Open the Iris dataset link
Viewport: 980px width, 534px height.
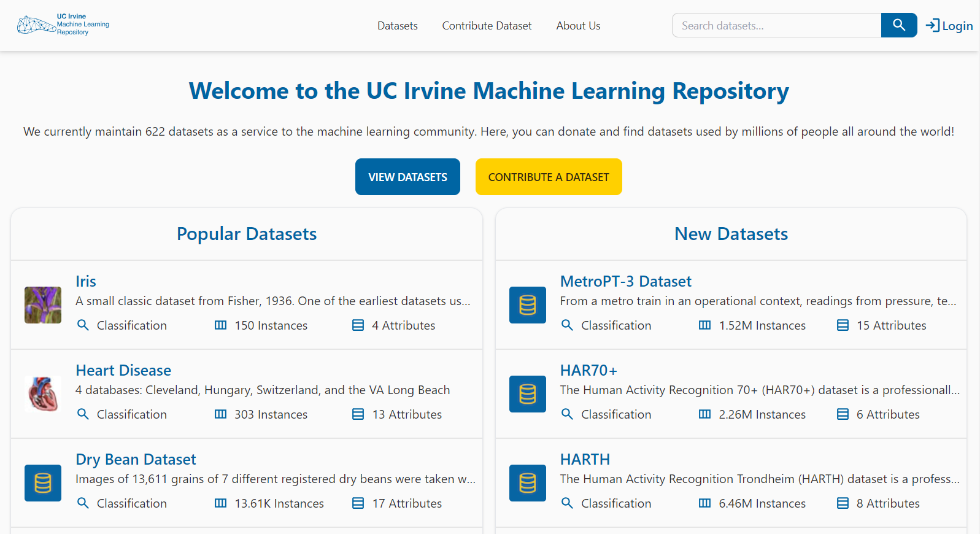point(86,281)
